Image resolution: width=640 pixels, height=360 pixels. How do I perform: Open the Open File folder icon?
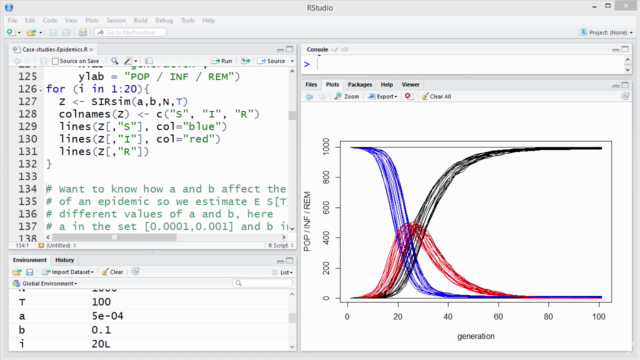[31, 32]
